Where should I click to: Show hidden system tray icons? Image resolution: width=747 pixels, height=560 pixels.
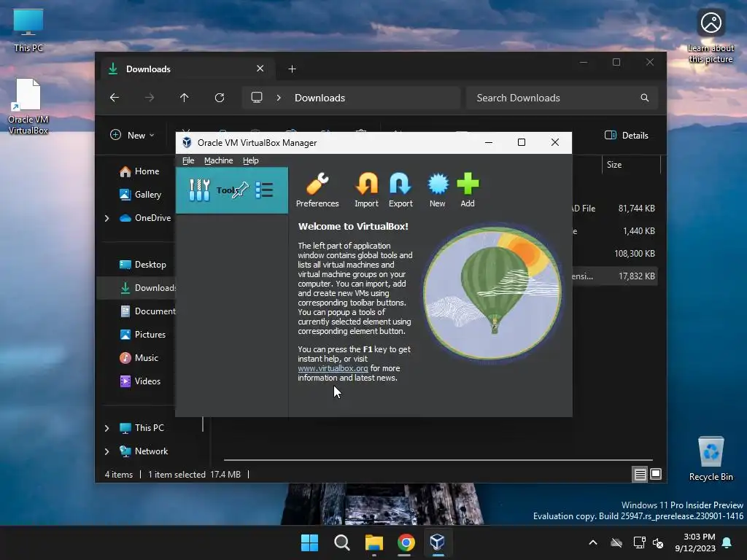click(593, 542)
